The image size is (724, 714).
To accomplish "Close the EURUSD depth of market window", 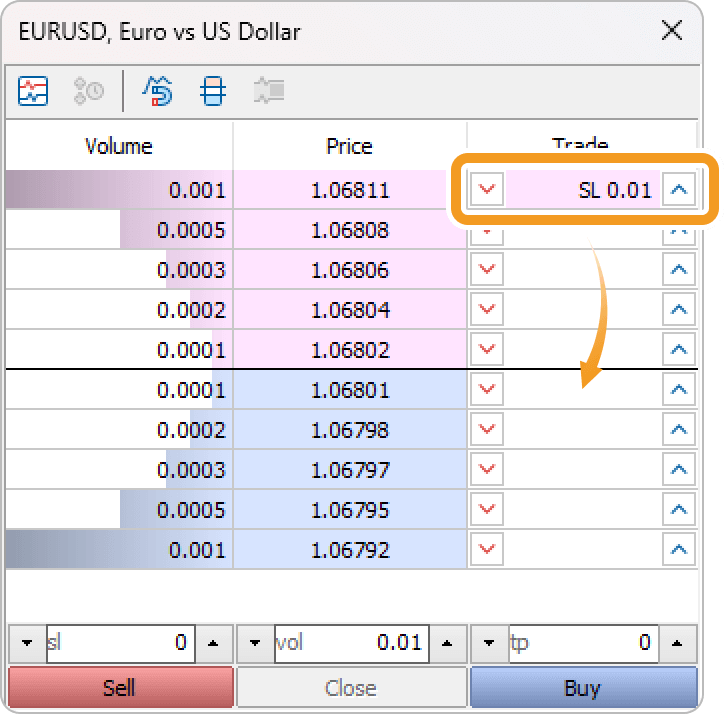I will click(671, 31).
